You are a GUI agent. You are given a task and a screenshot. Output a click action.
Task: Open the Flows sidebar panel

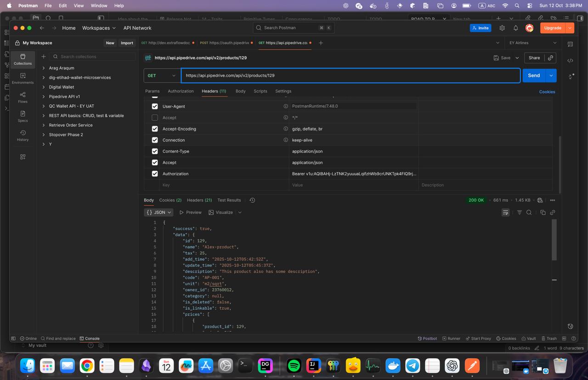coord(23,97)
